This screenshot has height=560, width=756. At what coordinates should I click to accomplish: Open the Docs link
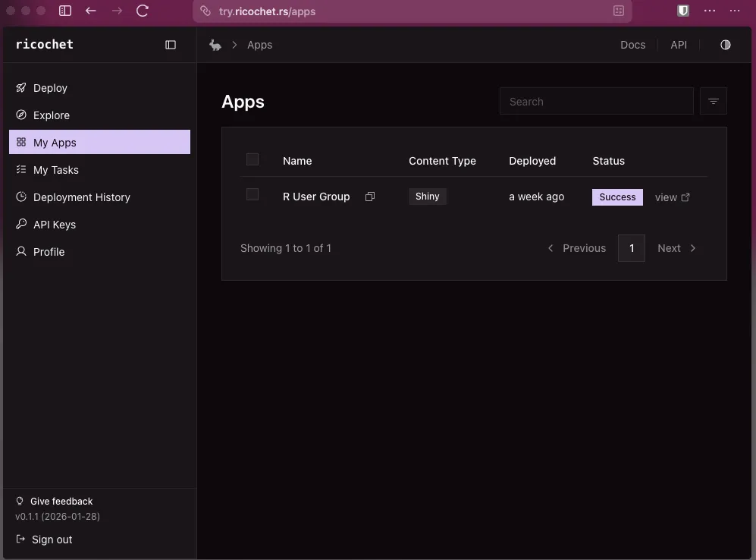(x=632, y=45)
